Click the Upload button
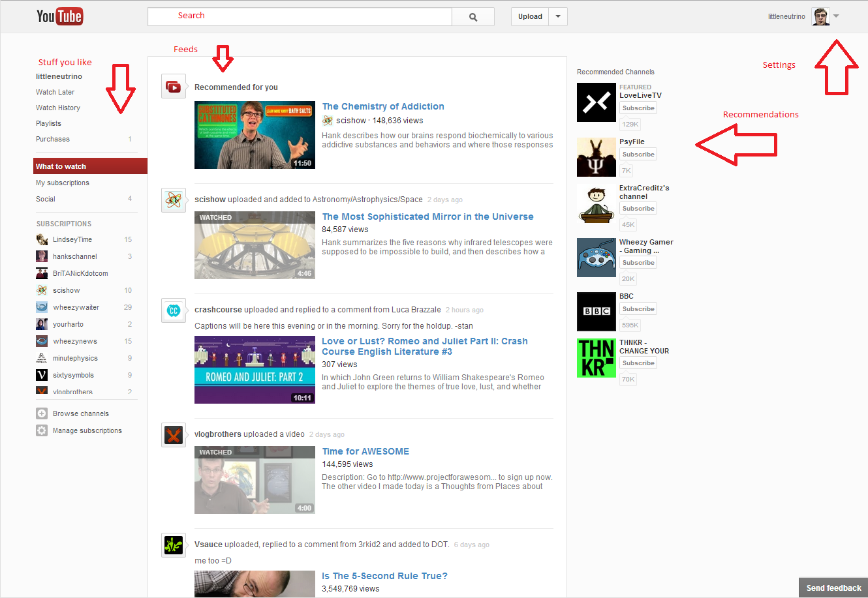This screenshot has height=598, width=868. click(530, 17)
